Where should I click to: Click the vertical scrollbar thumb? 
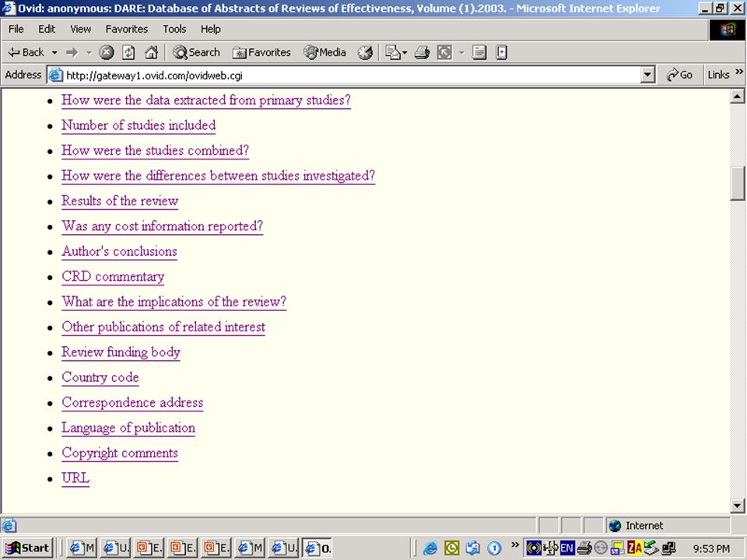click(737, 184)
